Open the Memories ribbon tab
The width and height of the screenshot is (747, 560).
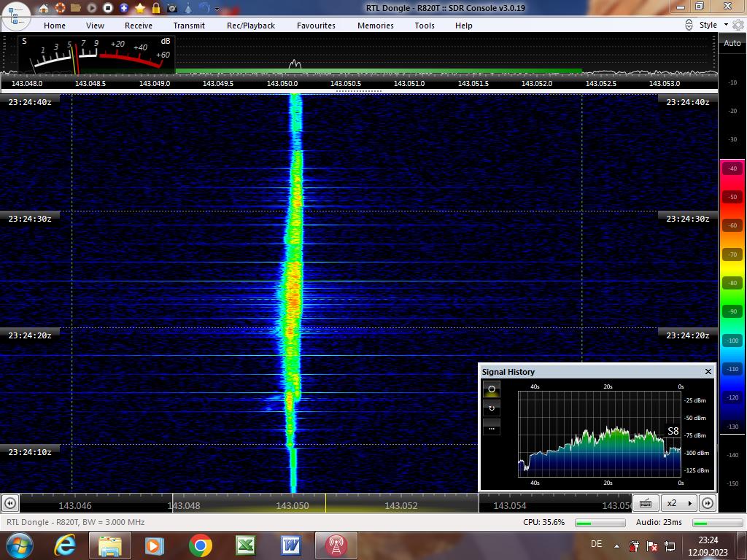click(x=376, y=26)
